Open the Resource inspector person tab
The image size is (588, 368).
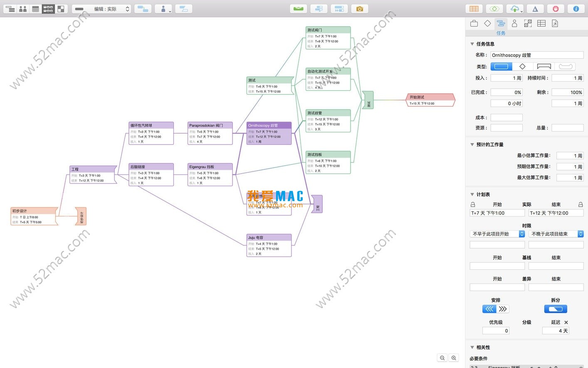(x=514, y=24)
